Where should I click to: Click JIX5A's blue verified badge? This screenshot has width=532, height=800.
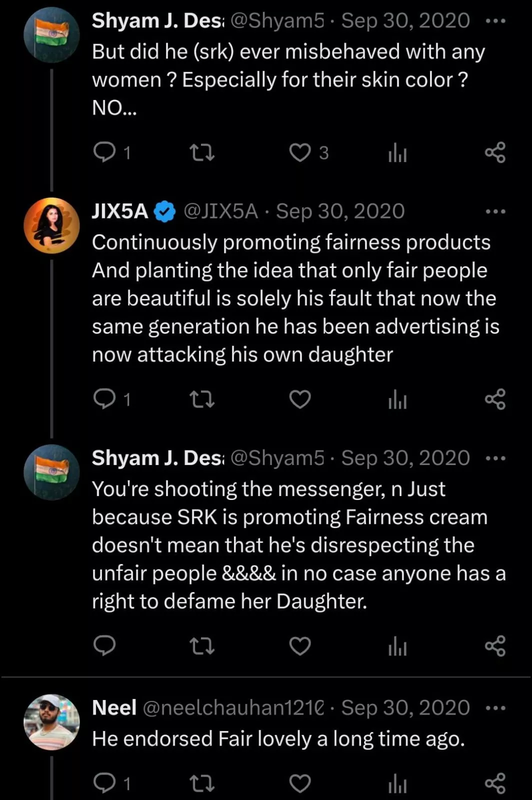point(164,211)
